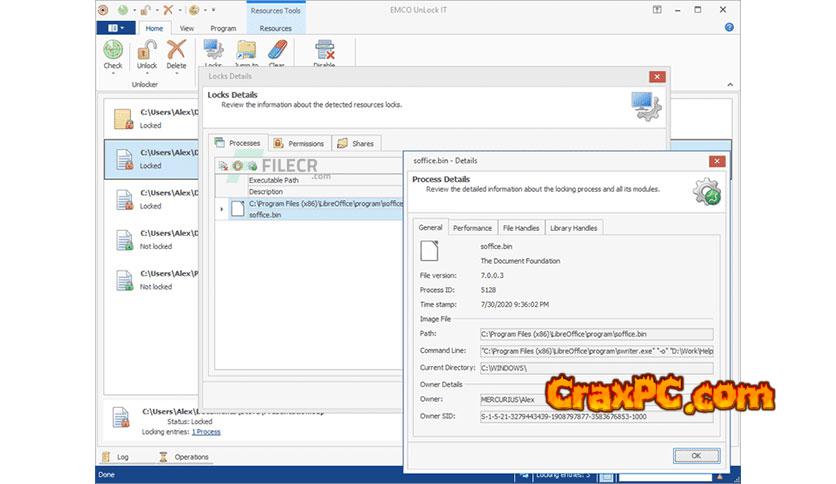Click the Disable icon in ribbon
836x484 pixels.
pyautogui.click(x=324, y=50)
